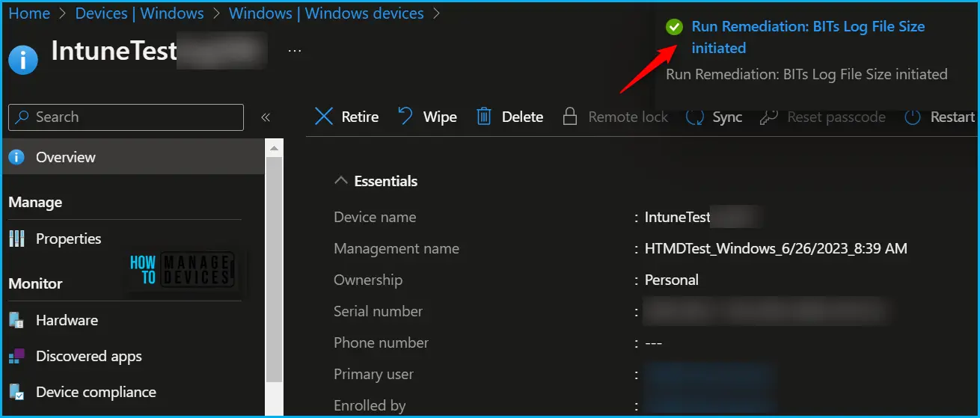Click the Properties bars icon
The image size is (980, 418).
[16, 239]
